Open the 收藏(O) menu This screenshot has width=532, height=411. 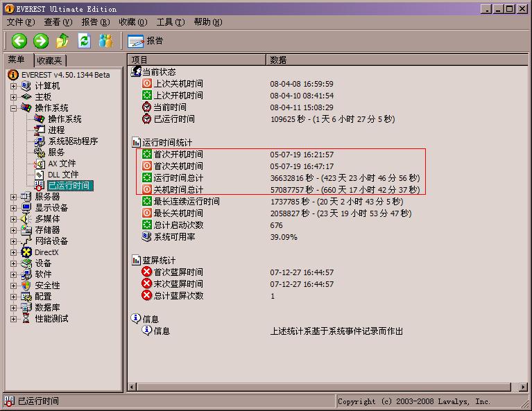click(x=133, y=22)
